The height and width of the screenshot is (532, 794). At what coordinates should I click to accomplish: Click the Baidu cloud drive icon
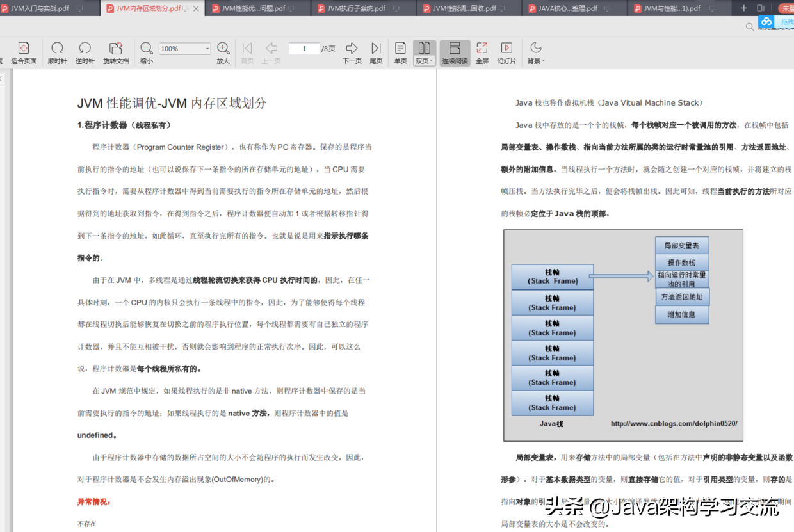766,21
